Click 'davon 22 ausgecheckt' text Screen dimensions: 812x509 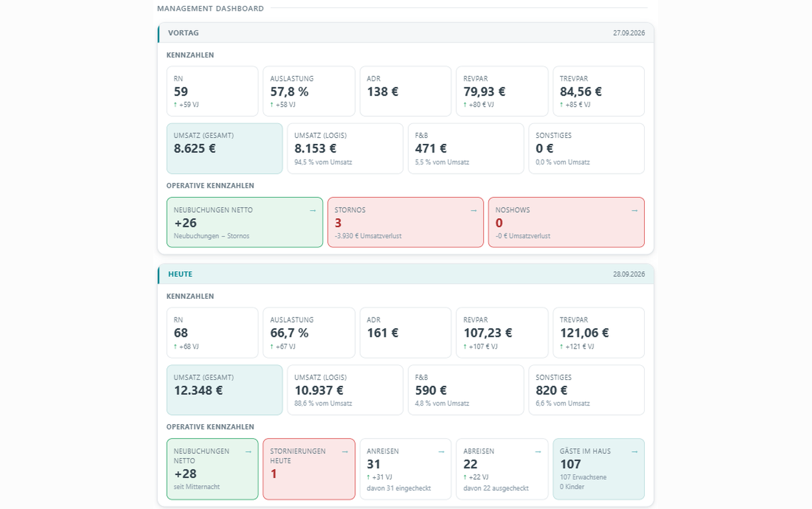pos(496,488)
